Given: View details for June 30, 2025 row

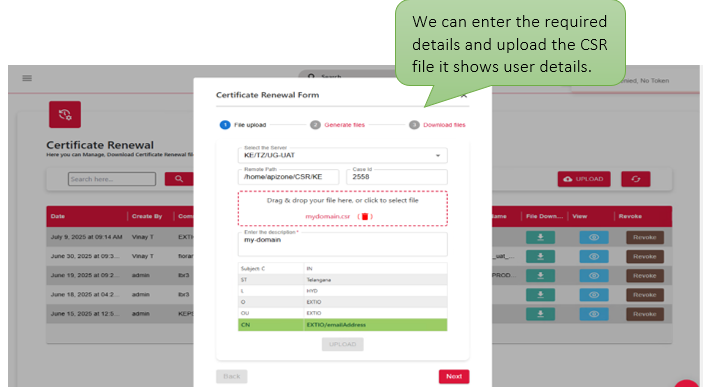Looking at the screenshot, I should click(x=594, y=257).
